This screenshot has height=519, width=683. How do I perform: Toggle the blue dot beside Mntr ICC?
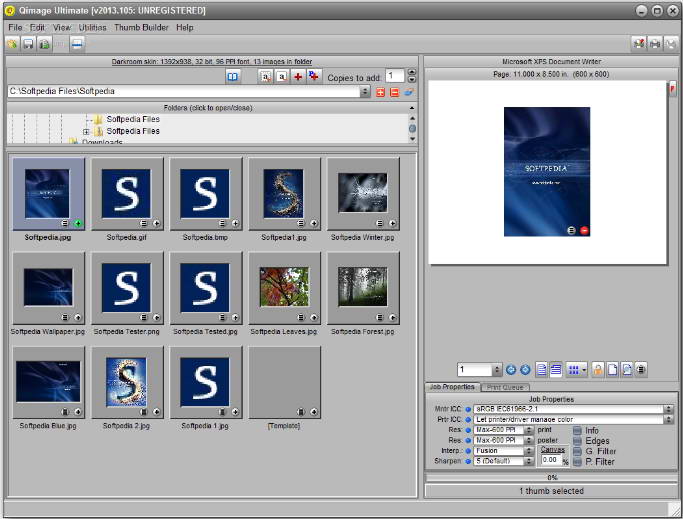point(468,409)
